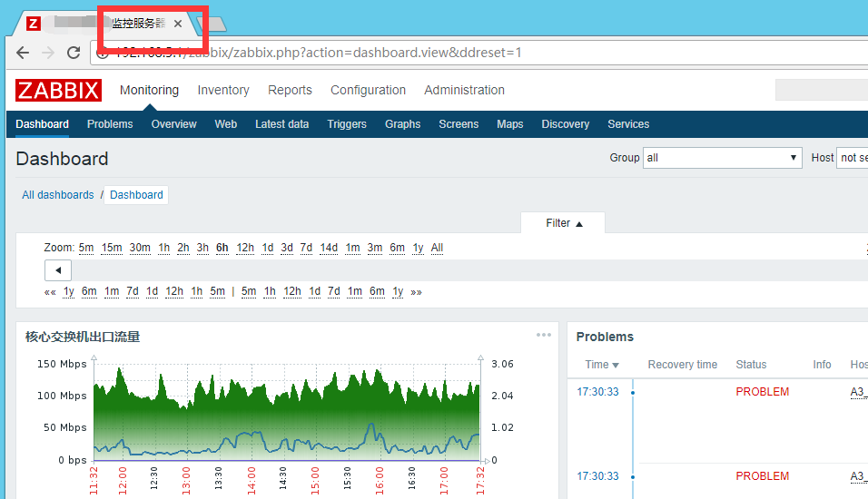
Task: Sort Problems by Time column
Action: click(x=601, y=365)
